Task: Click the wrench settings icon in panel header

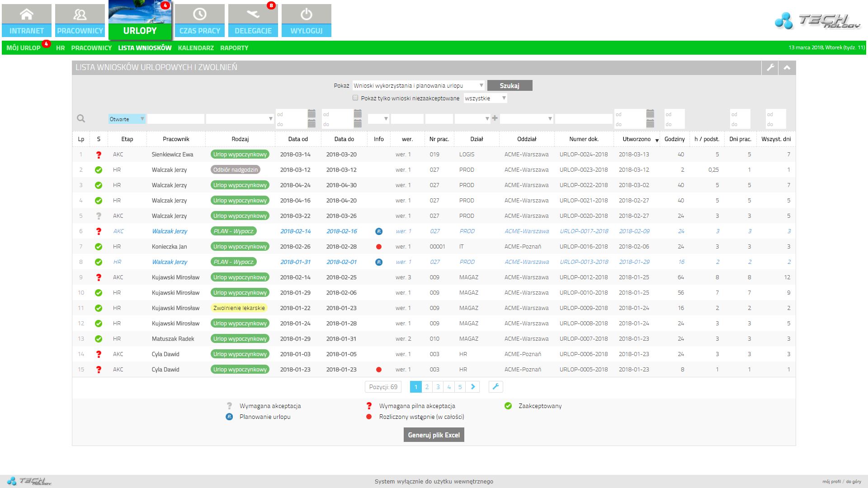Action: coord(770,67)
